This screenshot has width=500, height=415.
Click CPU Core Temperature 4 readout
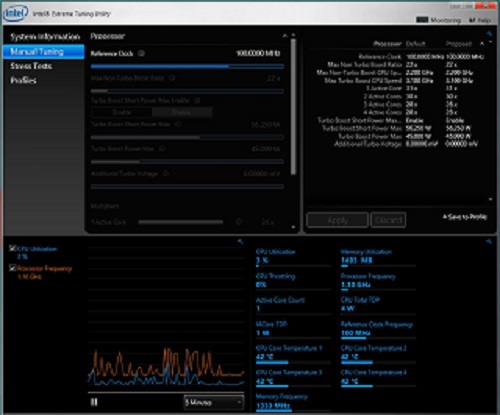coord(378,377)
